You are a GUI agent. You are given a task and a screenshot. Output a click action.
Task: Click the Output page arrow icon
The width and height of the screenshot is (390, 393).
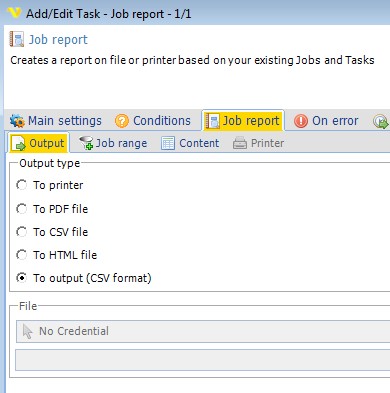coord(19,143)
